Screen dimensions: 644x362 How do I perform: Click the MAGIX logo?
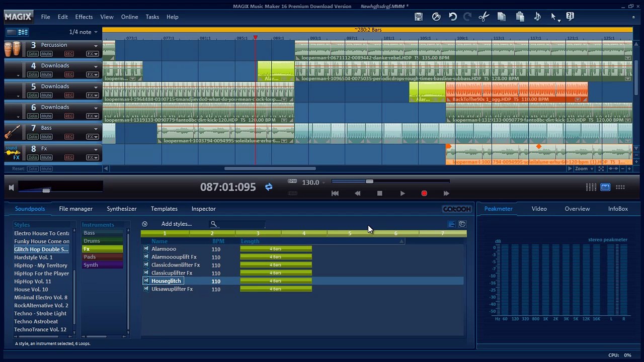click(18, 17)
